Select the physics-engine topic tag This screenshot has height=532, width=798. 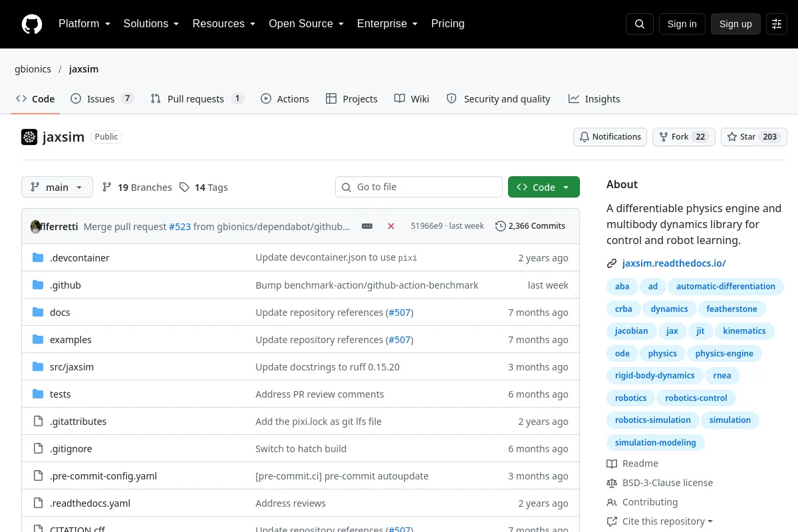click(x=724, y=353)
